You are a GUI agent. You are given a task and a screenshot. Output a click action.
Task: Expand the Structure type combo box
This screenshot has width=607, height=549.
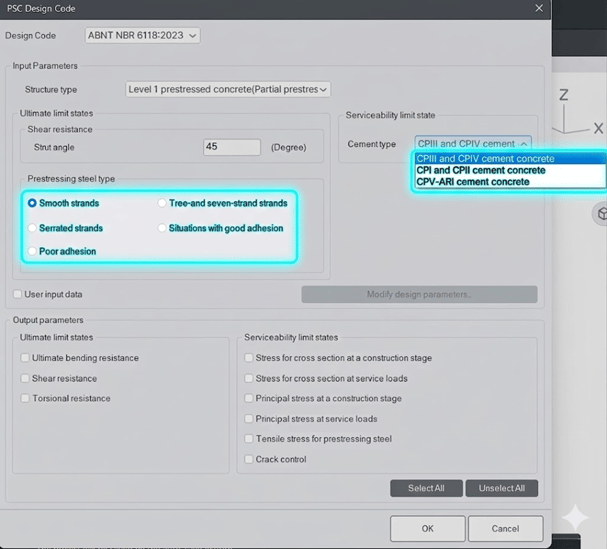[228, 90]
